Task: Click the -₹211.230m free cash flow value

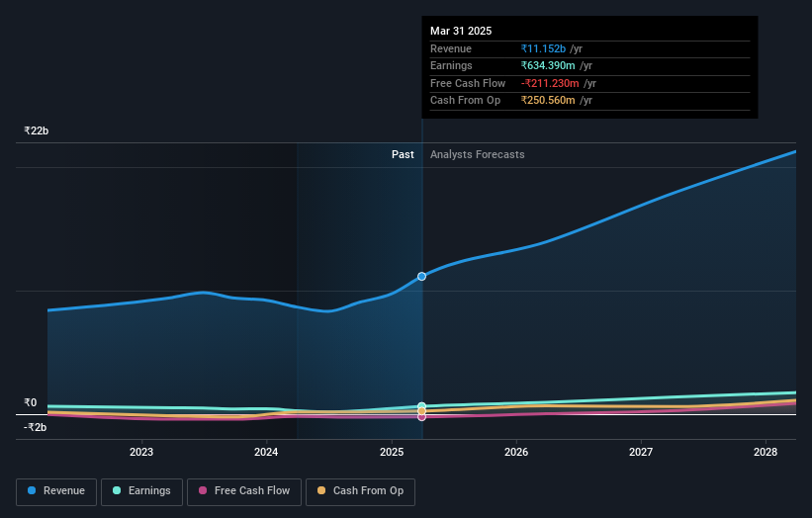Action: (x=550, y=83)
